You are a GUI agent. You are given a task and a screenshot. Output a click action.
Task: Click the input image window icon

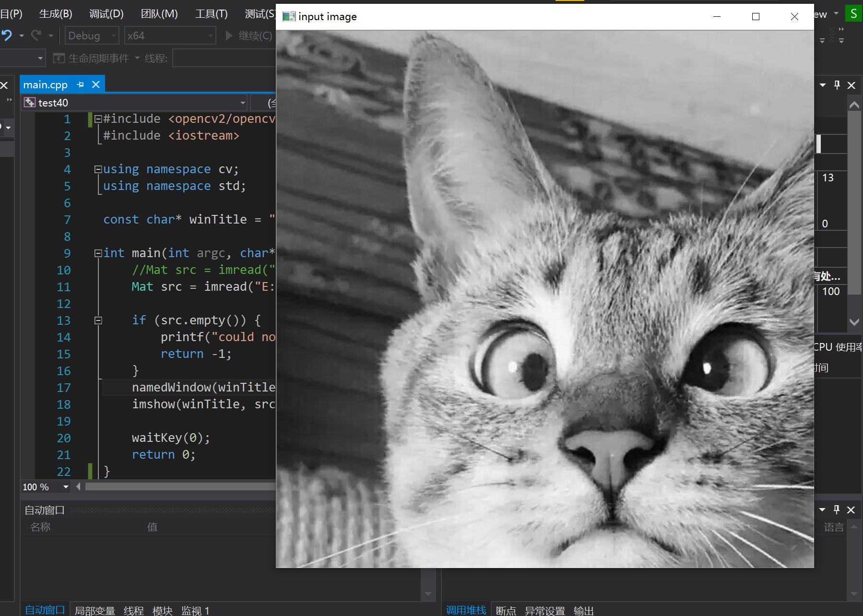(289, 17)
